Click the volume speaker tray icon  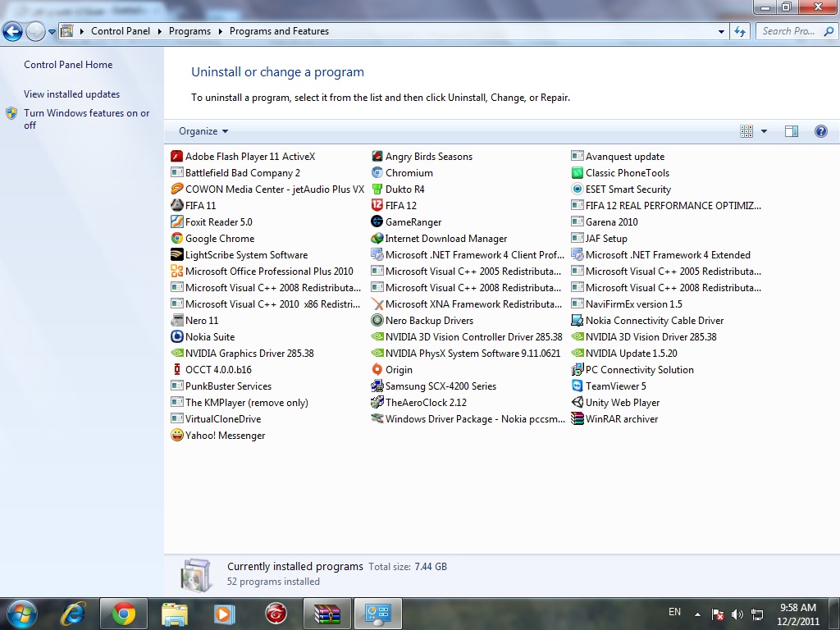(737, 614)
